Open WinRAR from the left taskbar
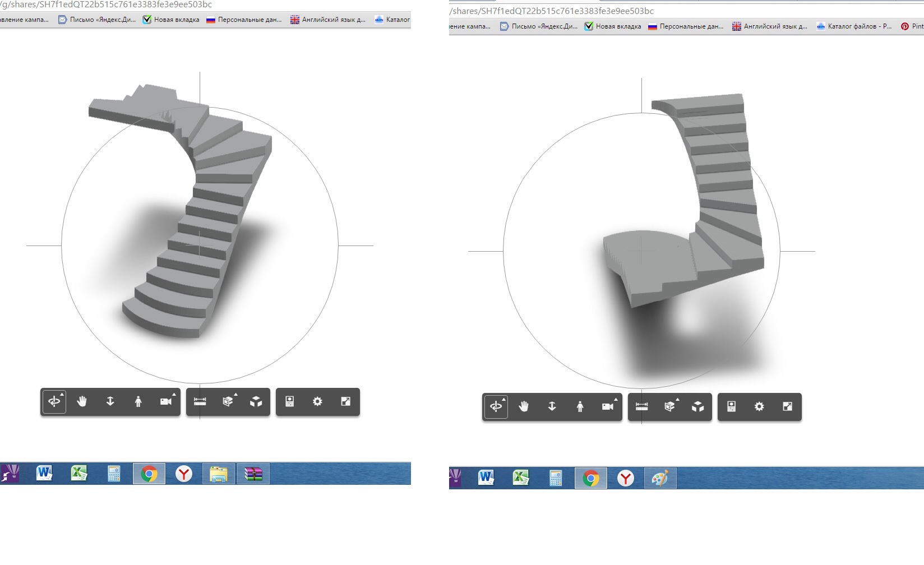Screen dimensions: 924x565 pos(253,474)
